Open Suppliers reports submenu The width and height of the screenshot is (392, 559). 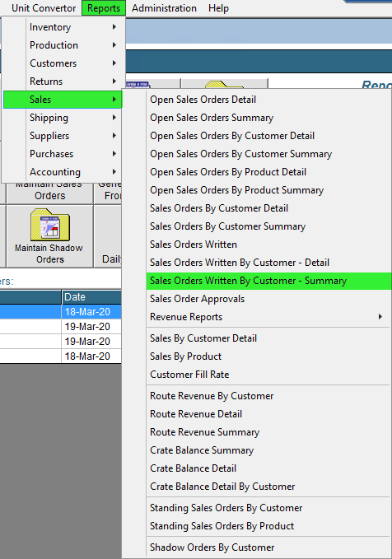(63, 136)
